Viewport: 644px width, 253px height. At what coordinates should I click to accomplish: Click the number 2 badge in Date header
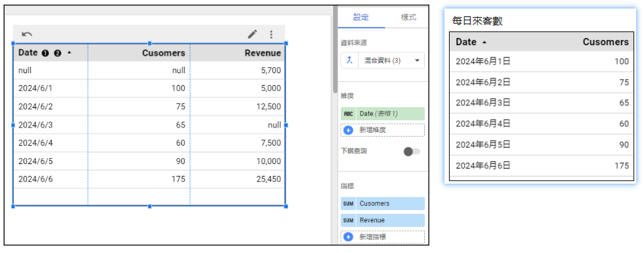coord(58,53)
